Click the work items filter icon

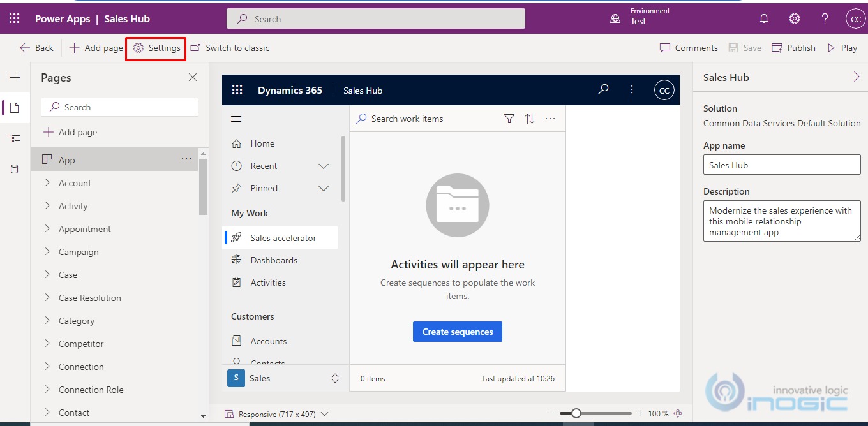point(509,119)
